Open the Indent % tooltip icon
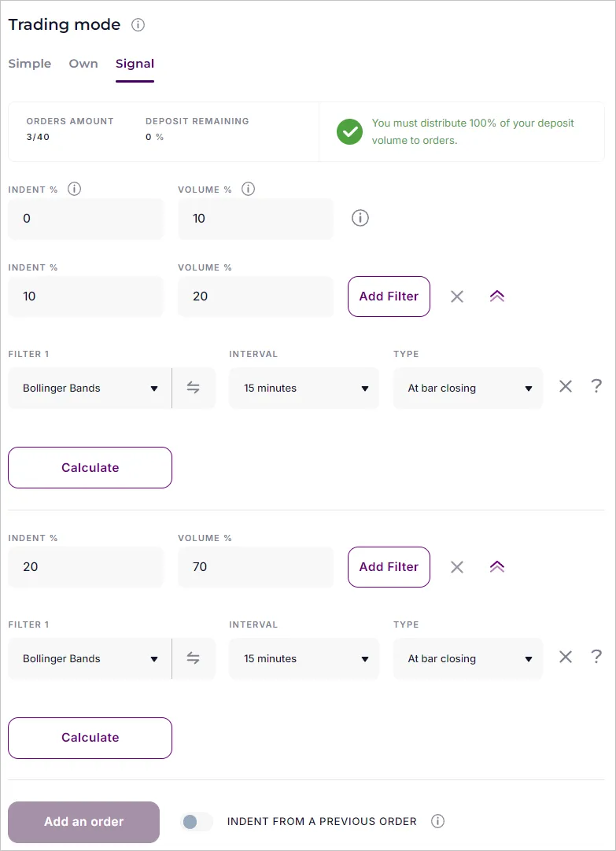 (73, 189)
